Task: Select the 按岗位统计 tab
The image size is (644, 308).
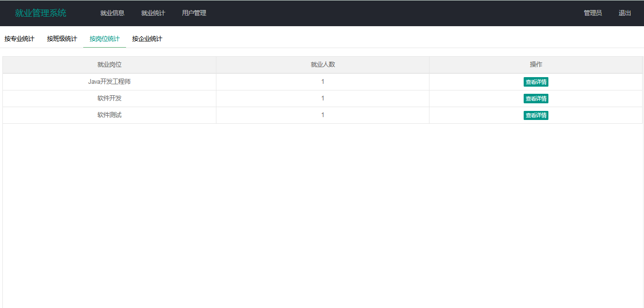Action: [x=105, y=39]
